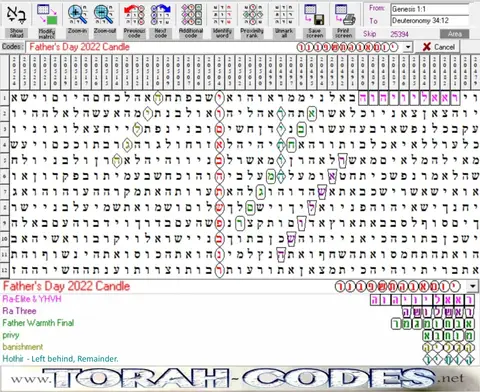Viewport: 480px width, 392px height.
Task: Select the Ra-Elite & YHVH code entry
Action: [x=32, y=299]
